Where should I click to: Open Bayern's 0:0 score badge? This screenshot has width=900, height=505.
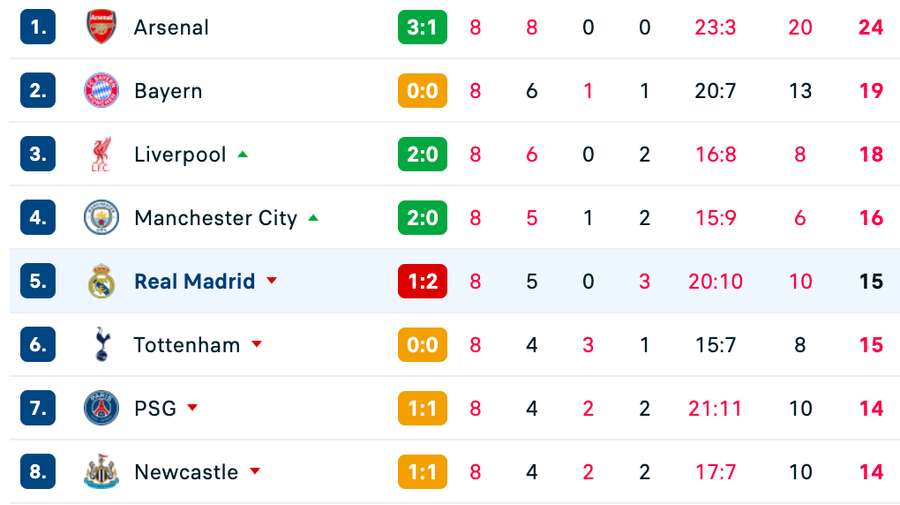[422, 91]
